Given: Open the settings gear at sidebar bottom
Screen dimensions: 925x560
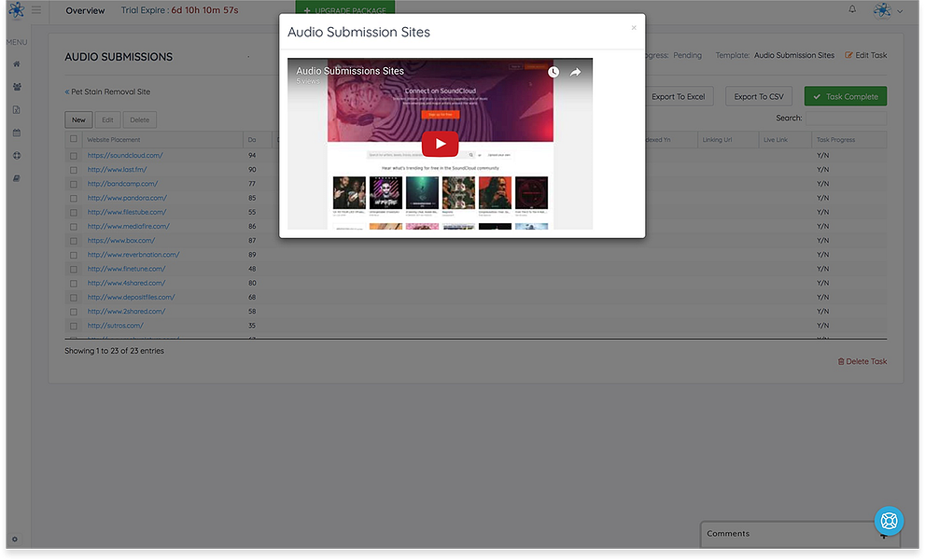Looking at the screenshot, I should (x=15, y=539).
